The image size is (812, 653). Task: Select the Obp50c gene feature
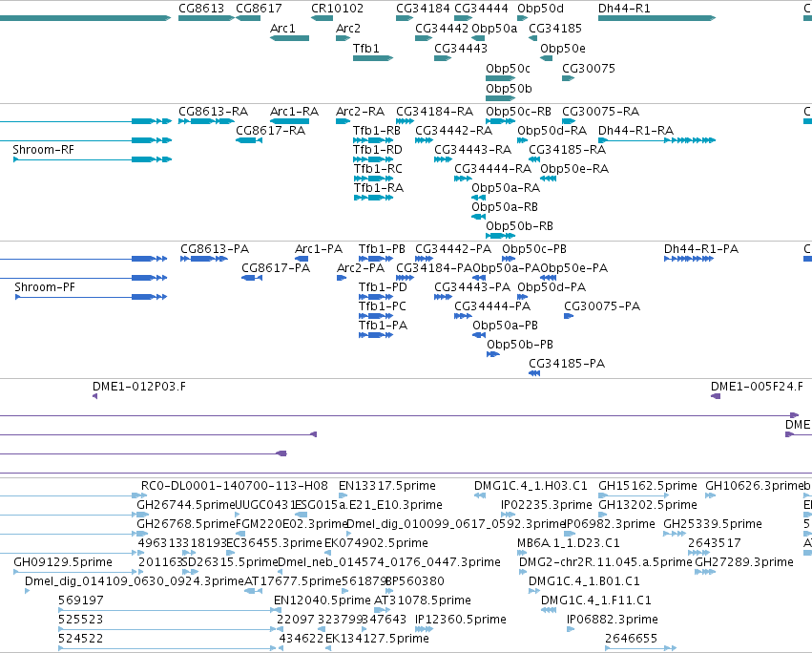[500, 78]
